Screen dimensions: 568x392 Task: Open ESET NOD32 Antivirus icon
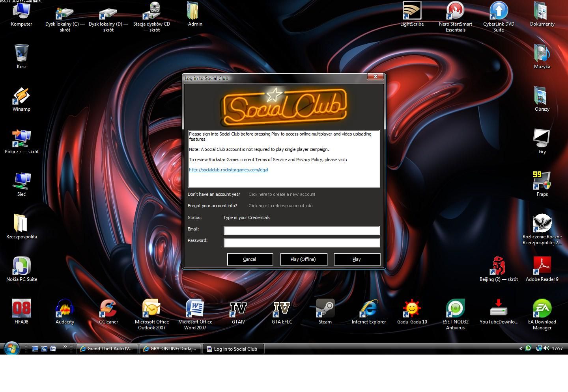455,314
